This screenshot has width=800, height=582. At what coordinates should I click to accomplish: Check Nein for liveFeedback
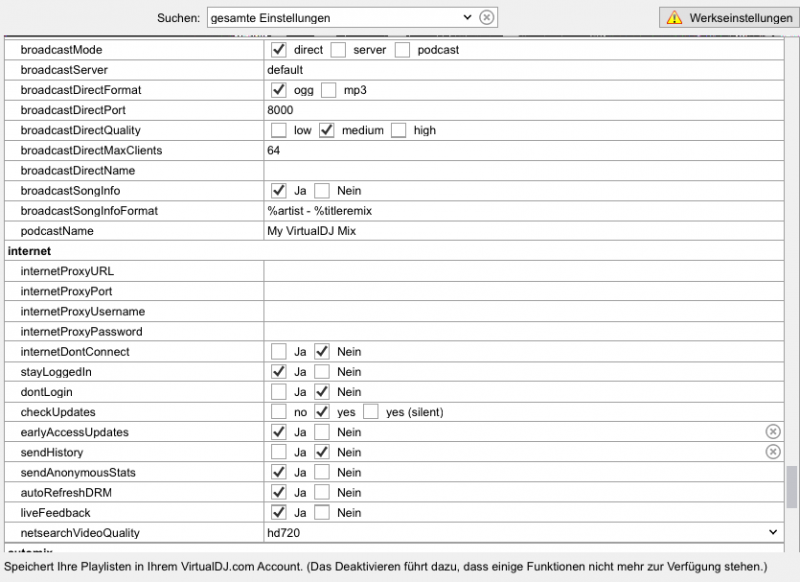[x=322, y=512]
